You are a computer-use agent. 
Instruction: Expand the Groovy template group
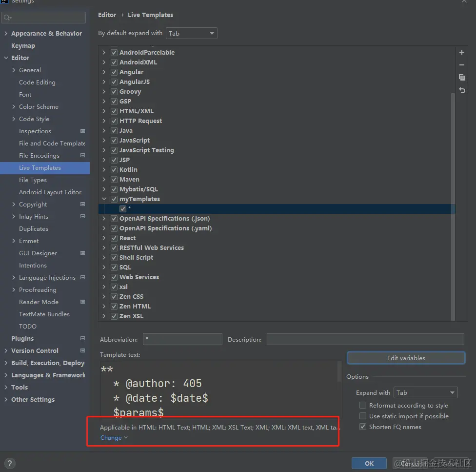tap(104, 91)
